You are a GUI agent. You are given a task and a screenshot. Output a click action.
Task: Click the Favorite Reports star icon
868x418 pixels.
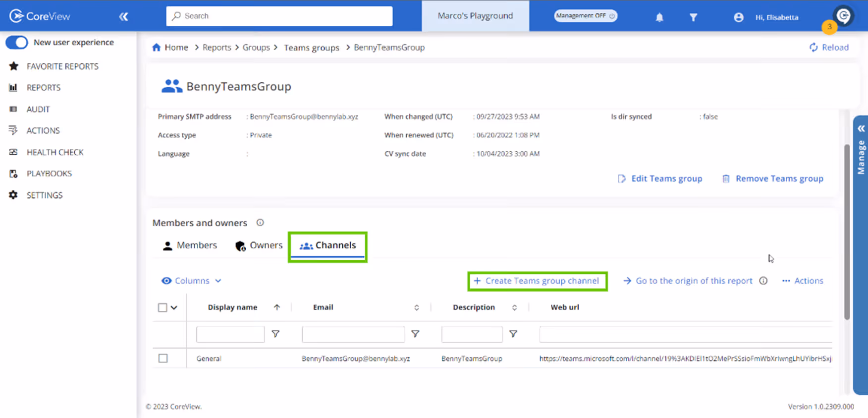pyautogui.click(x=13, y=66)
